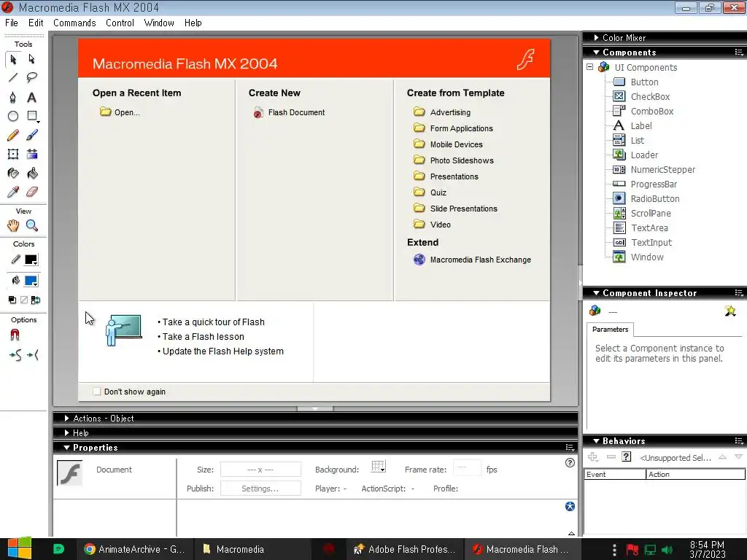Select the Zoom magnifier tool
This screenshot has width=747, height=560.
[x=32, y=226]
